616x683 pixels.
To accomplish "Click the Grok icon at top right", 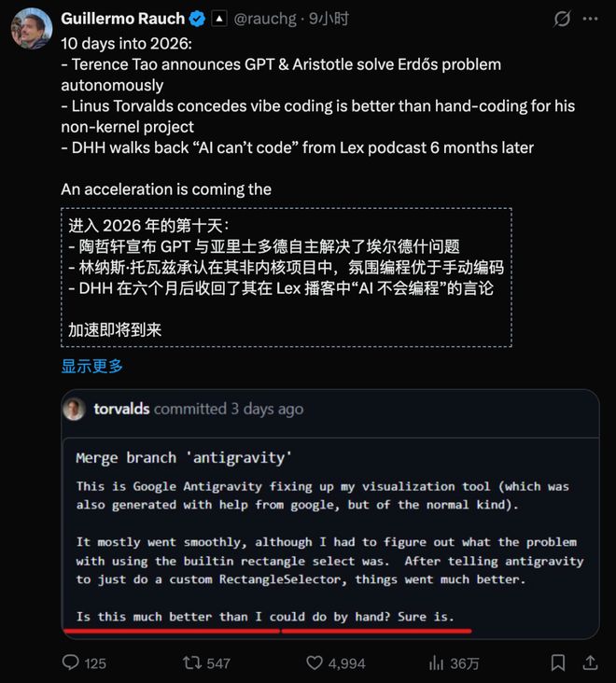I will (562, 19).
